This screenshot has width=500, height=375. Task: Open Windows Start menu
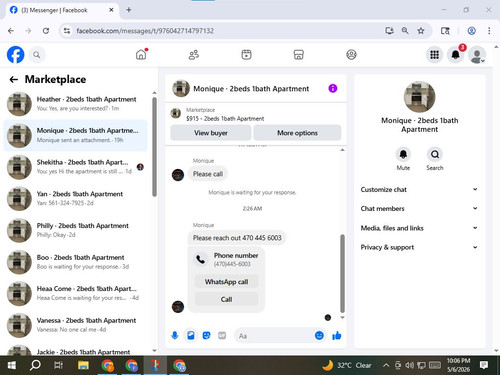point(12,365)
